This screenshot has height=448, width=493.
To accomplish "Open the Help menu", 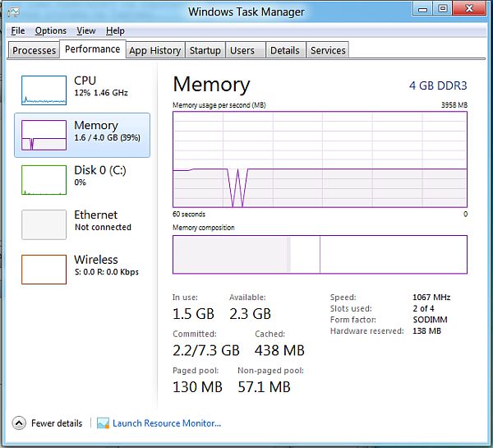I will [115, 30].
